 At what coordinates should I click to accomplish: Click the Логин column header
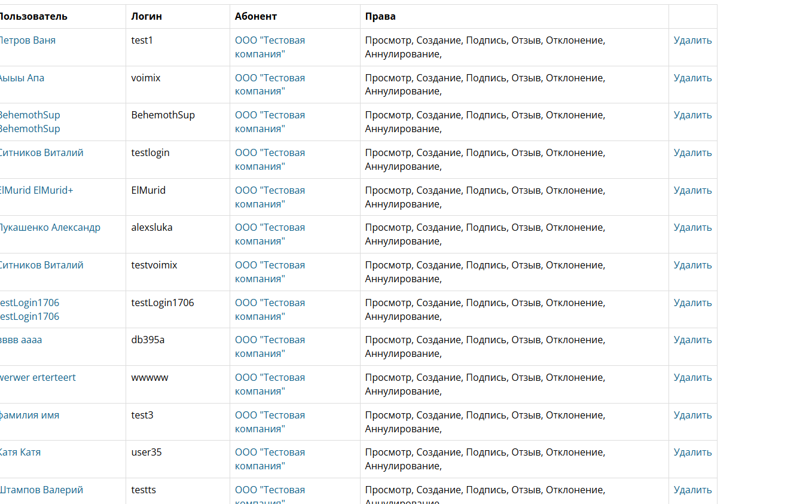[146, 17]
